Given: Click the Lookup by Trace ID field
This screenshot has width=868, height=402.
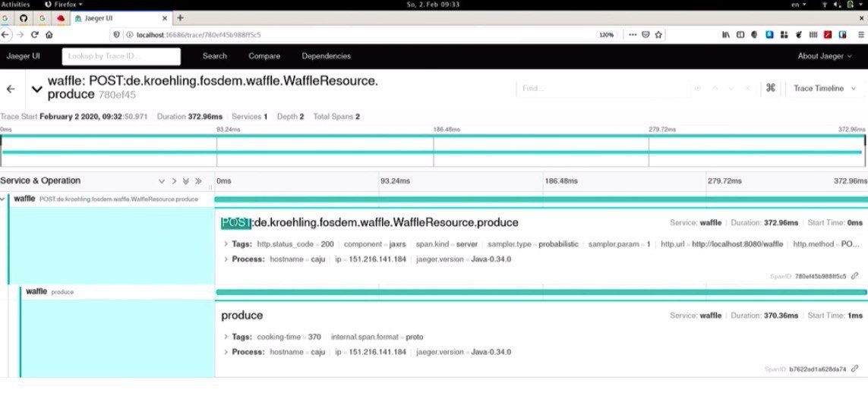Looking at the screenshot, I should (122, 56).
